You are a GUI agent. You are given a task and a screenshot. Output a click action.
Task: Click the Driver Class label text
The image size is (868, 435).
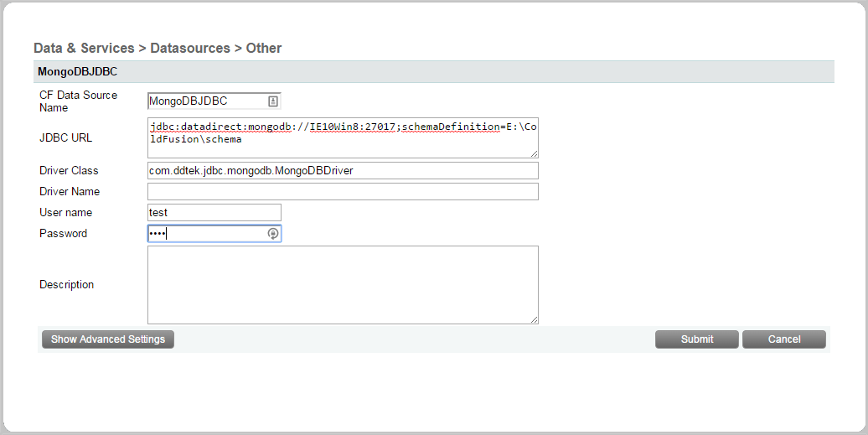pyautogui.click(x=69, y=171)
